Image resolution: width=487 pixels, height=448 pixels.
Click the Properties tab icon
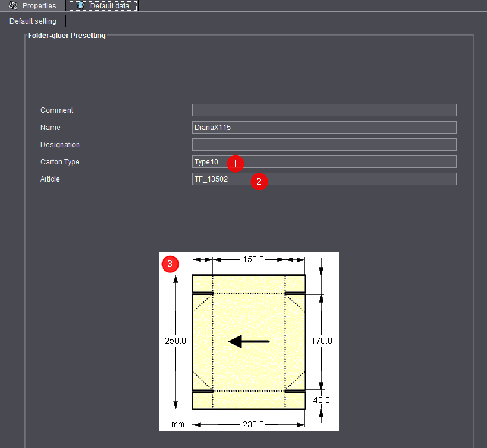(x=13, y=6)
